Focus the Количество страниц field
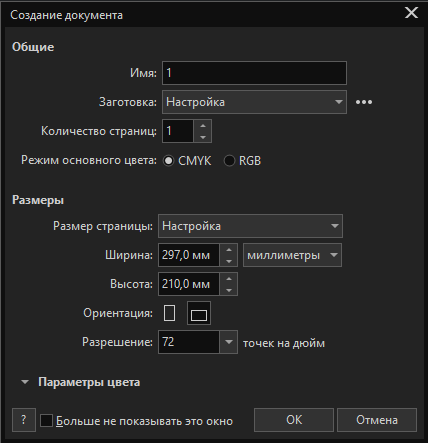Image resolution: width=428 pixels, height=443 pixels. coord(178,131)
